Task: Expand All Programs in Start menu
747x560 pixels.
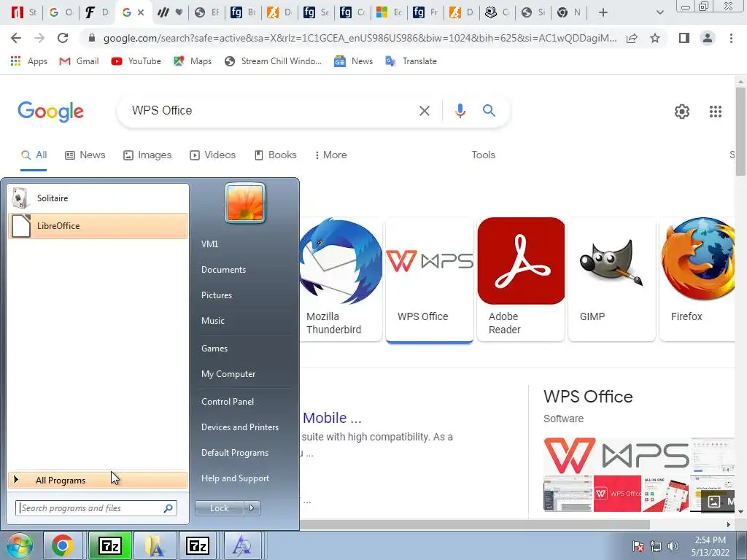Action: [x=98, y=480]
